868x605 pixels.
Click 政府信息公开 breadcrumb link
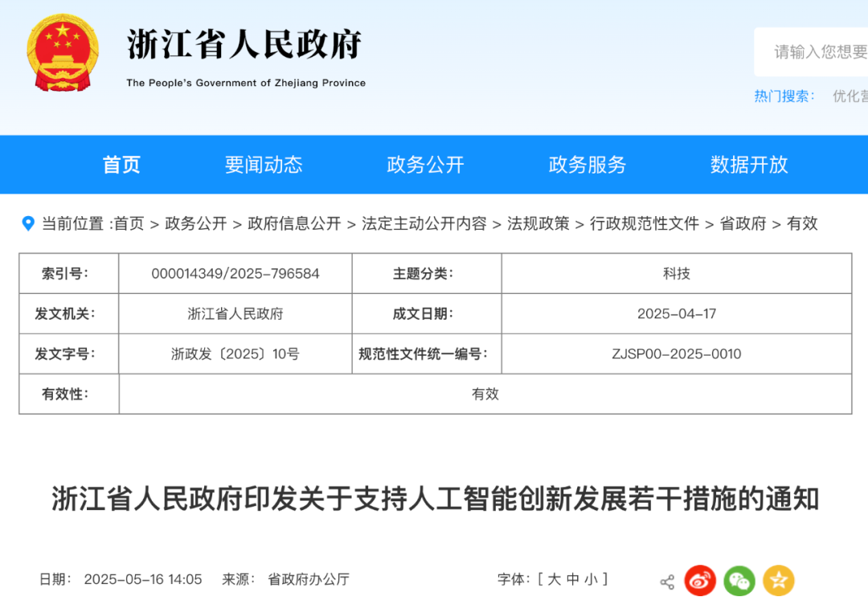click(x=294, y=224)
